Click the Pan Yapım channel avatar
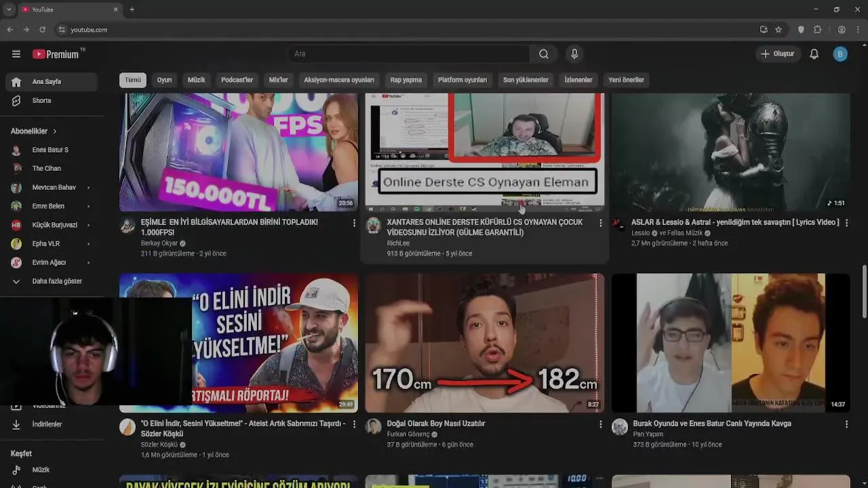Screen dimensions: 868x488 tap(620, 426)
